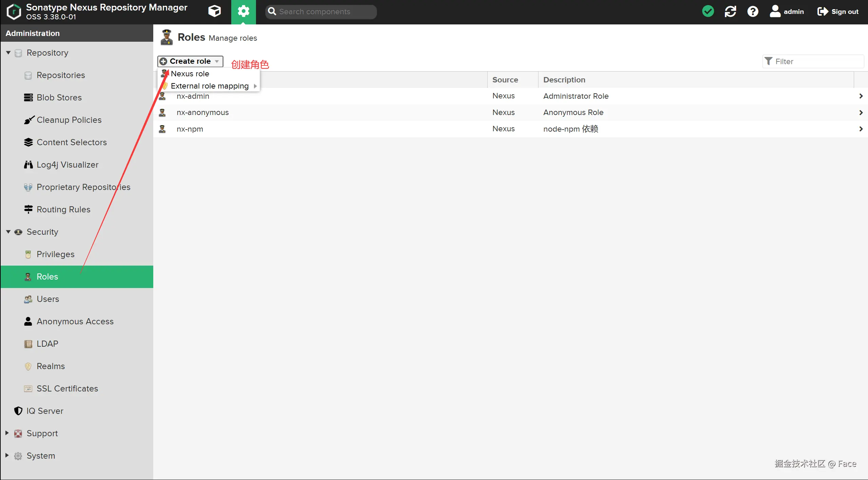Image resolution: width=868 pixels, height=480 pixels.
Task: Choose Nexus role menu option
Action: (190, 74)
